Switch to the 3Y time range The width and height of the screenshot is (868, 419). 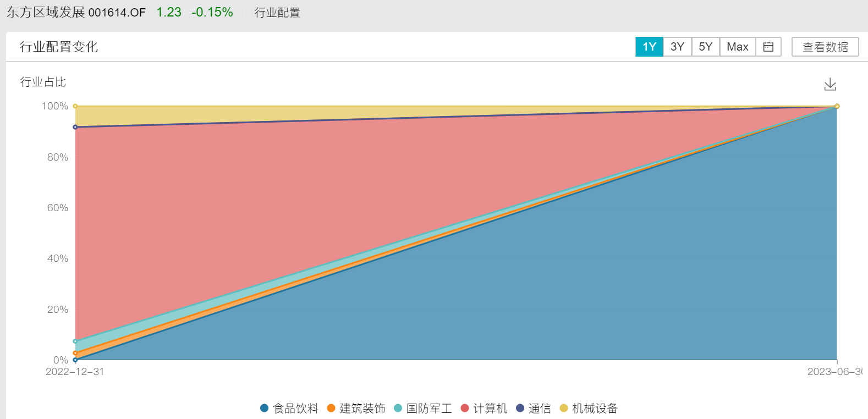677,47
